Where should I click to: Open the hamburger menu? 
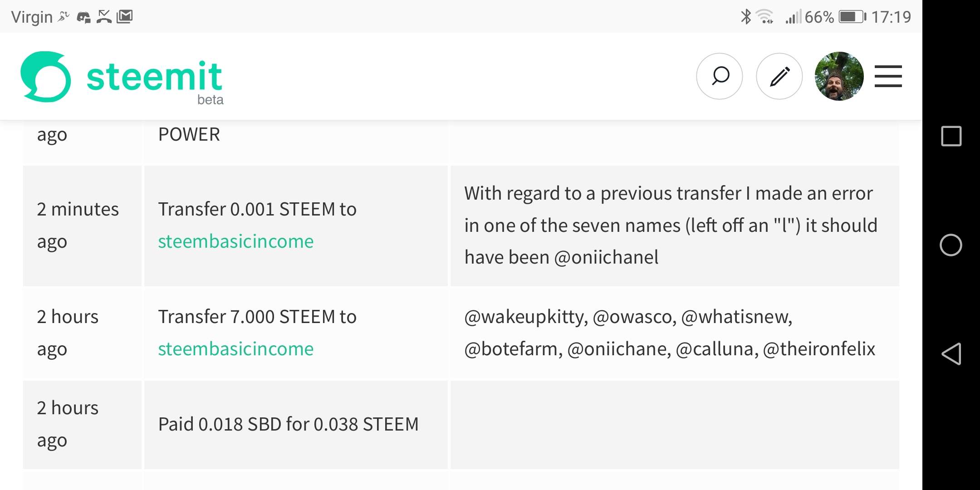[888, 76]
